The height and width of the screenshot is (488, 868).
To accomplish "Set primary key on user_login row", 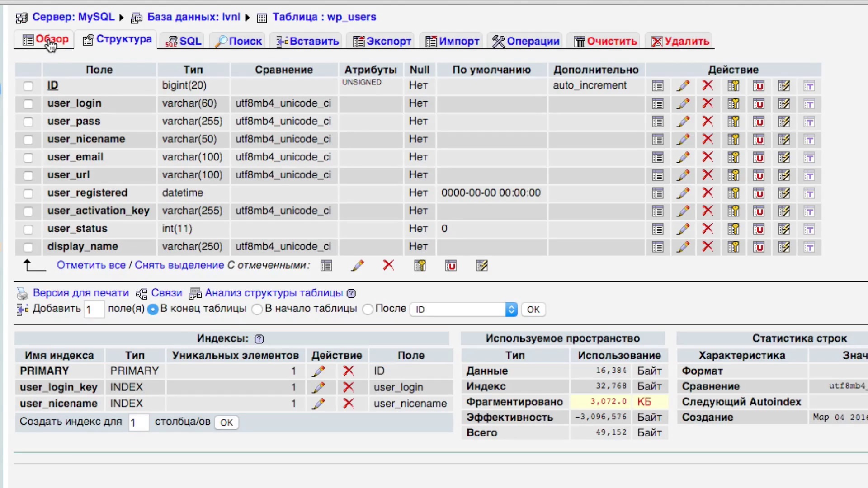I will [733, 103].
